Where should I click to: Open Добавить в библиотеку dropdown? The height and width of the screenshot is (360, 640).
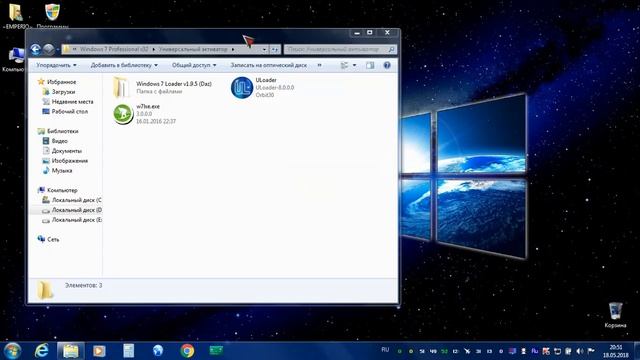tap(124, 65)
